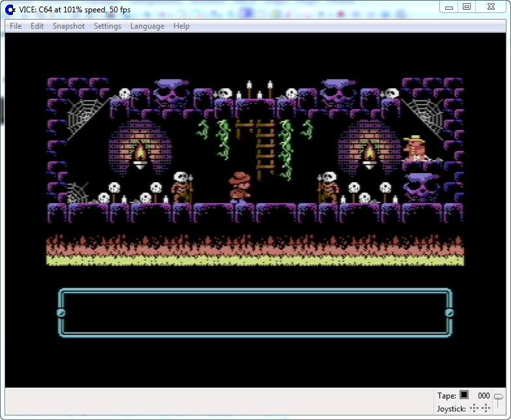Open the Edit menu
The image size is (511, 420).
(37, 26)
